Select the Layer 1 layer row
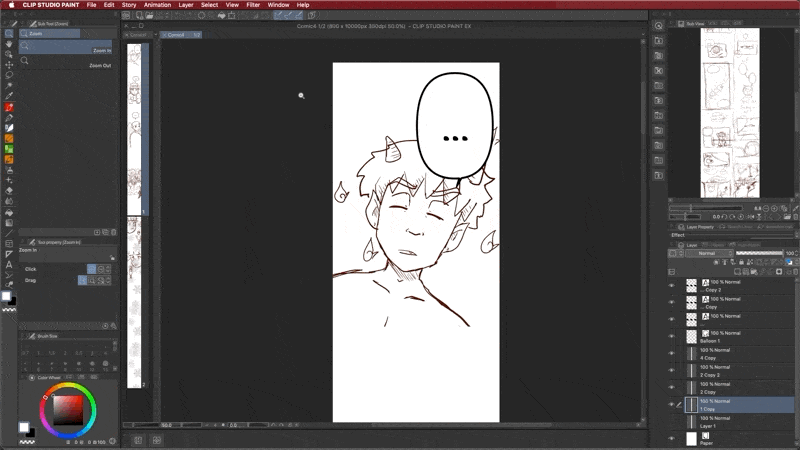The image size is (800, 450). coord(739,421)
